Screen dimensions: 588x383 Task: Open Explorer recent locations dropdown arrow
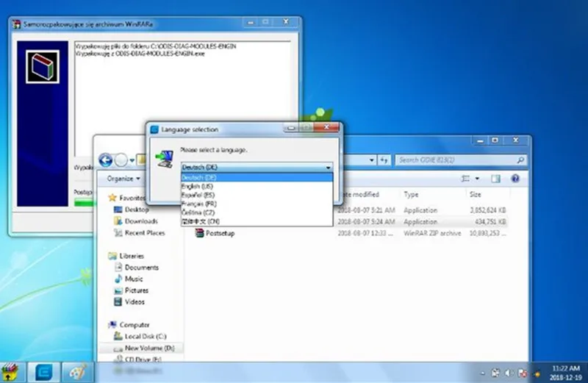click(x=132, y=161)
